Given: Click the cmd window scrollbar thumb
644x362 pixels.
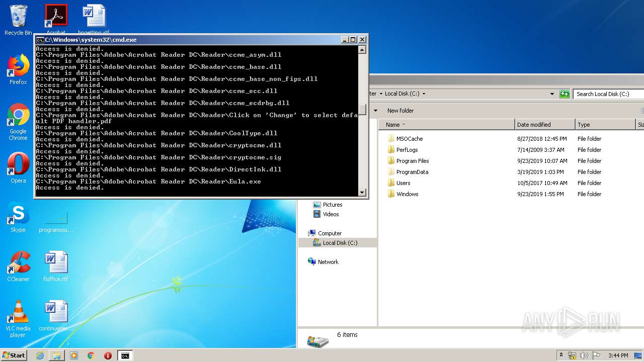Looking at the screenshot, I should click(362, 109).
